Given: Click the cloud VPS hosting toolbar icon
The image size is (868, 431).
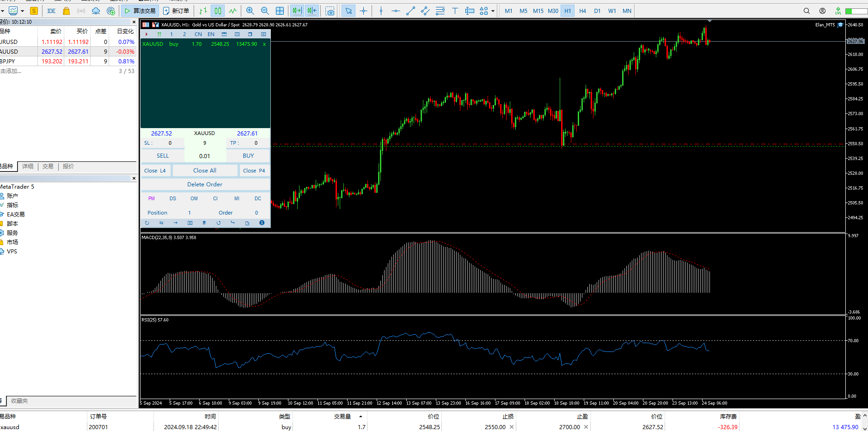Looking at the screenshot, I should [96, 11].
